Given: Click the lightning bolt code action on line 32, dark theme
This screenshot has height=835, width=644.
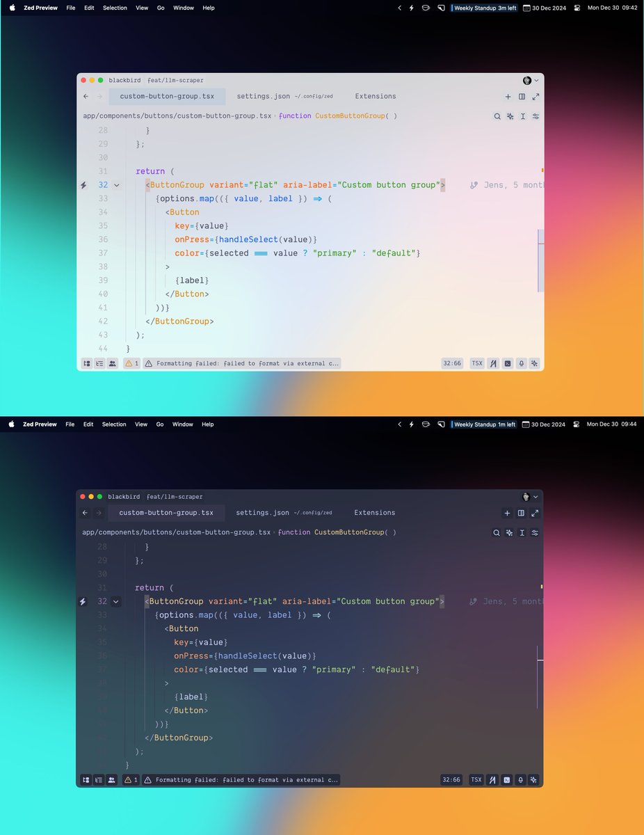Looking at the screenshot, I should pyautogui.click(x=83, y=601).
